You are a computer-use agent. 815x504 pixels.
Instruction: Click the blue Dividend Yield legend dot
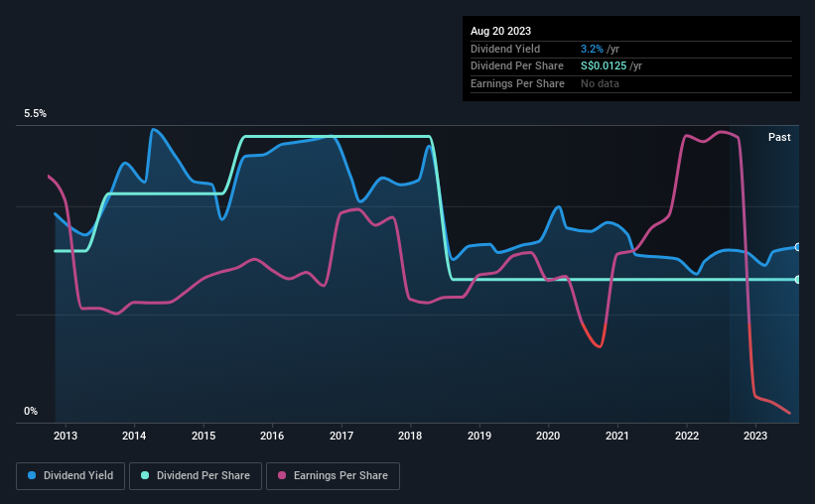pos(32,475)
